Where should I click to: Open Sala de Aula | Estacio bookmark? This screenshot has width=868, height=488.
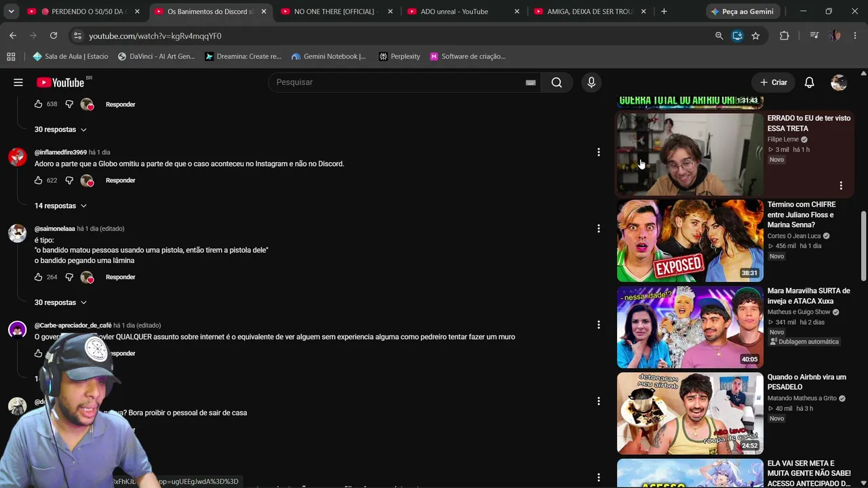coord(71,57)
